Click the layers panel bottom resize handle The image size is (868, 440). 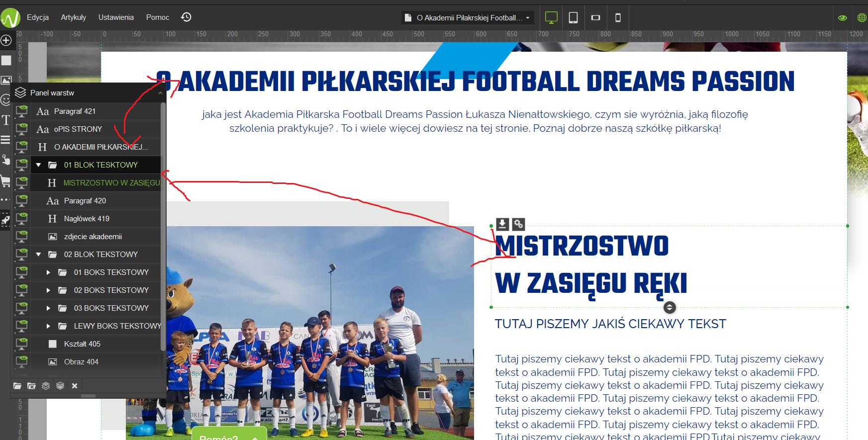[x=88, y=396]
